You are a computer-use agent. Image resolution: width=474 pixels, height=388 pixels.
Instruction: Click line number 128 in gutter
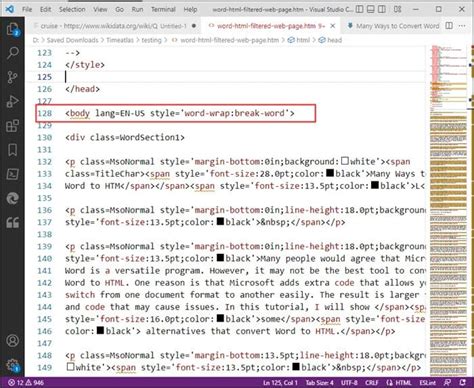tap(44, 113)
